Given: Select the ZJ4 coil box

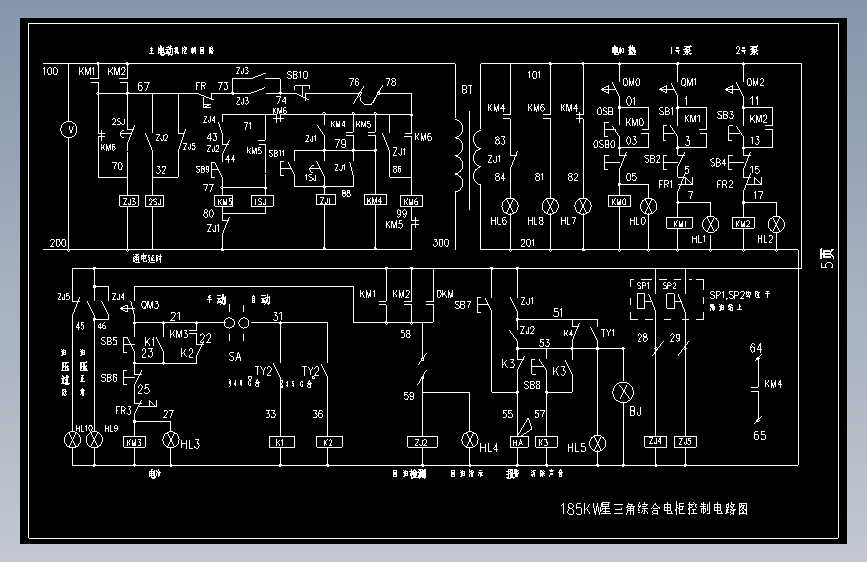Looking at the screenshot, I should point(655,441).
